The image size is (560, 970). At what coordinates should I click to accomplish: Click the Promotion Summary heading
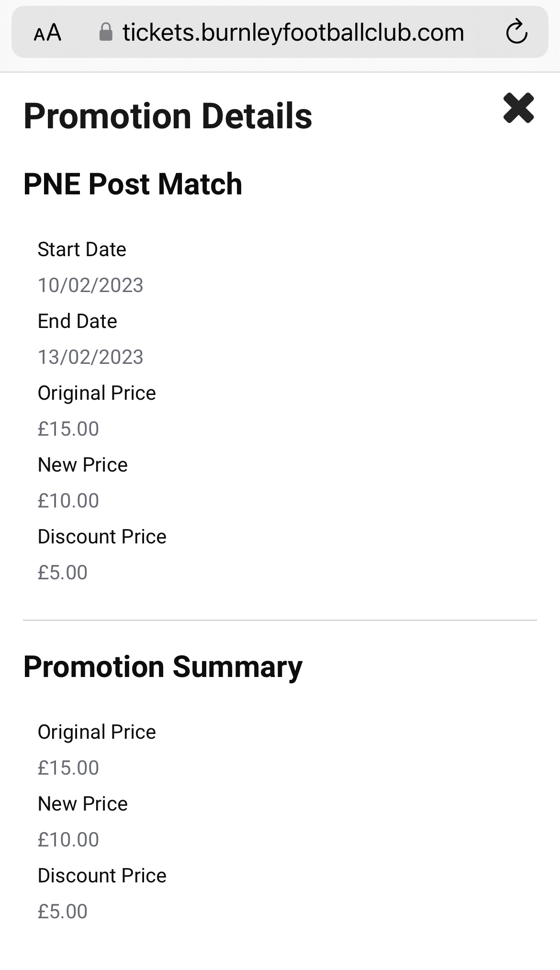163,667
